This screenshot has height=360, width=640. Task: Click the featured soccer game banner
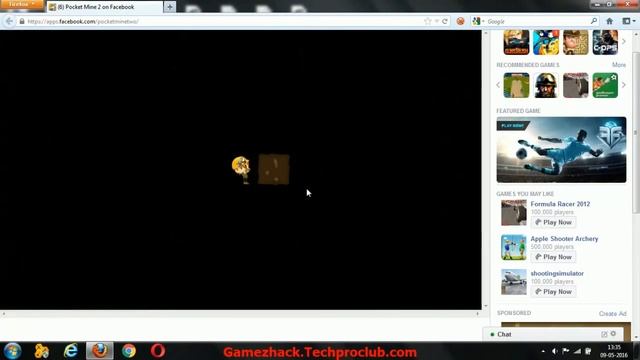pyautogui.click(x=561, y=150)
